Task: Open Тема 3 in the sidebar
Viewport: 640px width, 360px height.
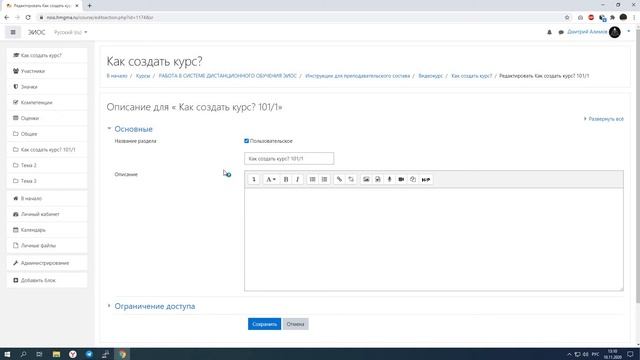Action: (47, 181)
